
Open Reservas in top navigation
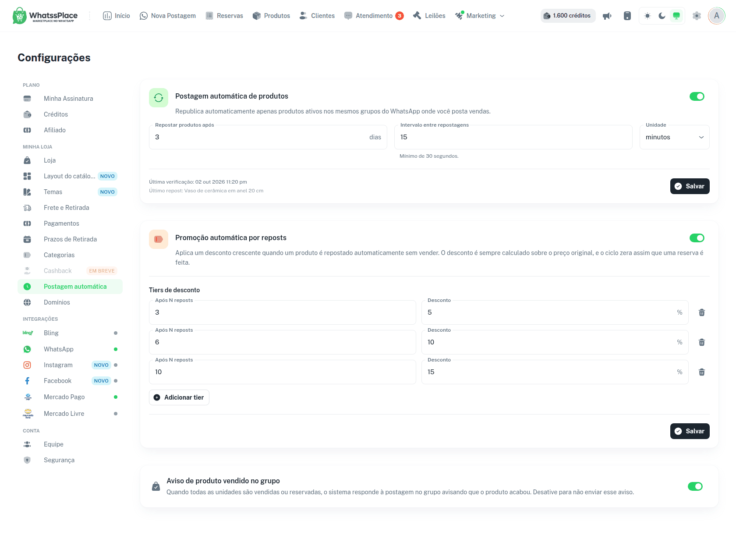click(224, 16)
